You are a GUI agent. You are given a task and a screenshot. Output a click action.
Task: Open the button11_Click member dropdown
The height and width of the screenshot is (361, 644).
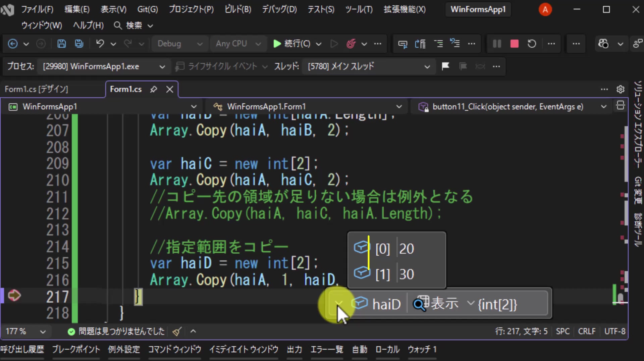click(x=512, y=107)
